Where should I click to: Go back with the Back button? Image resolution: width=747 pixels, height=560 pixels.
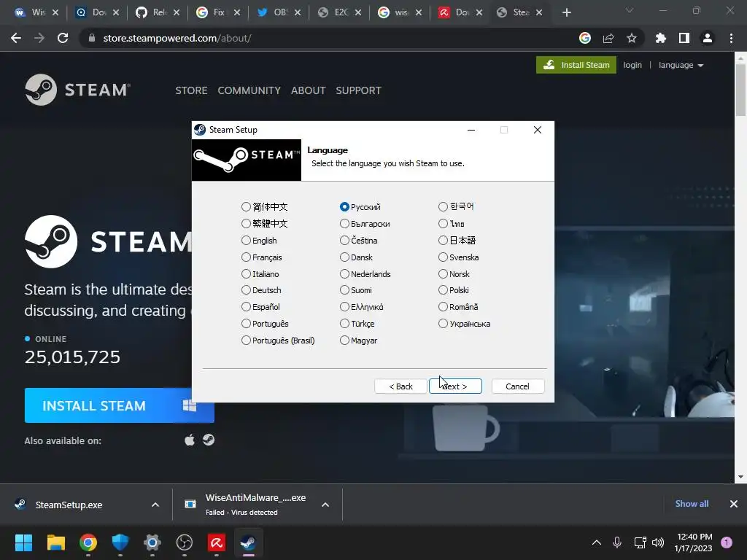coord(400,386)
